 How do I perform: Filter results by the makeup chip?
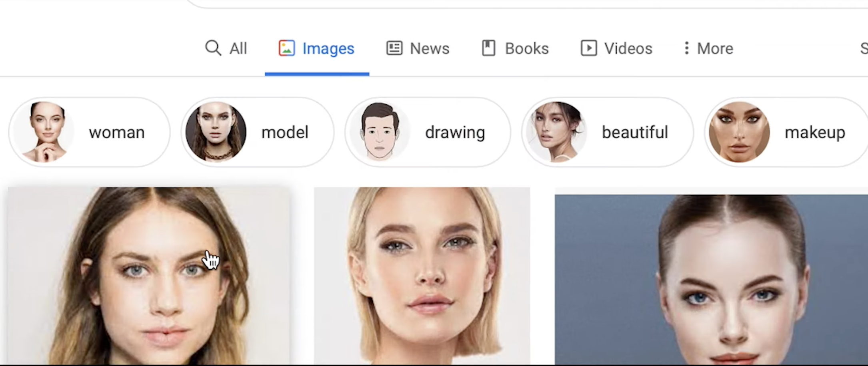tap(786, 132)
